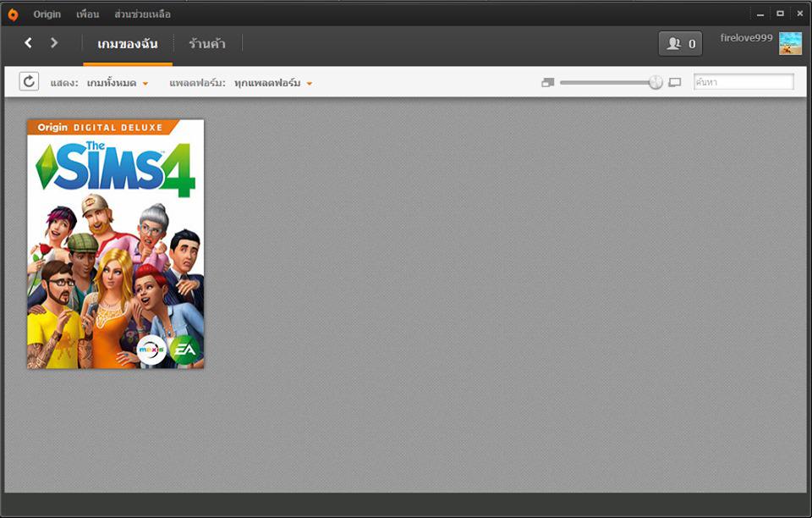Image resolution: width=812 pixels, height=518 pixels.
Task: Click the Origin logo icon
Action: (x=13, y=14)
